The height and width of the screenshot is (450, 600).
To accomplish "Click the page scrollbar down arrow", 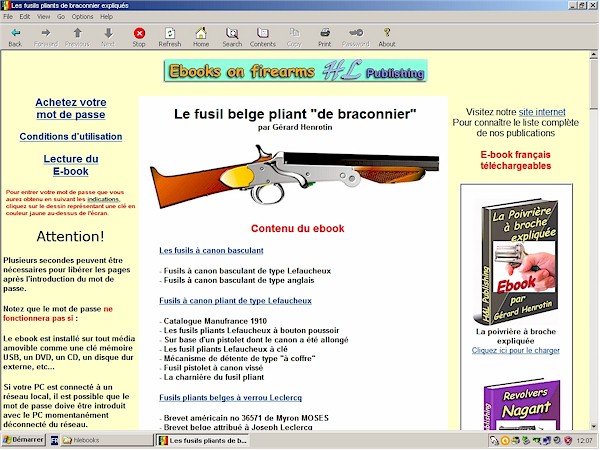I will point(593,426).
